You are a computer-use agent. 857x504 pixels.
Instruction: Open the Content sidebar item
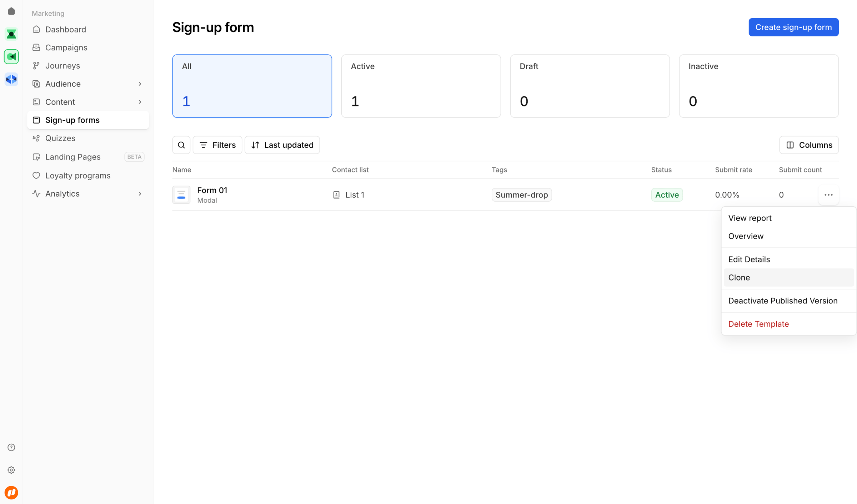(88, 102)
